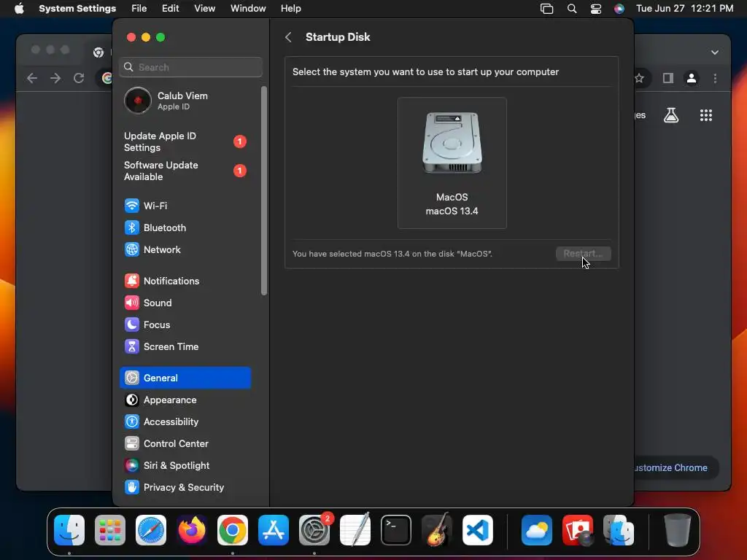Open the View menu
Image resolution: width=747 pixels, height=560 pixels.
coord(204,9)
